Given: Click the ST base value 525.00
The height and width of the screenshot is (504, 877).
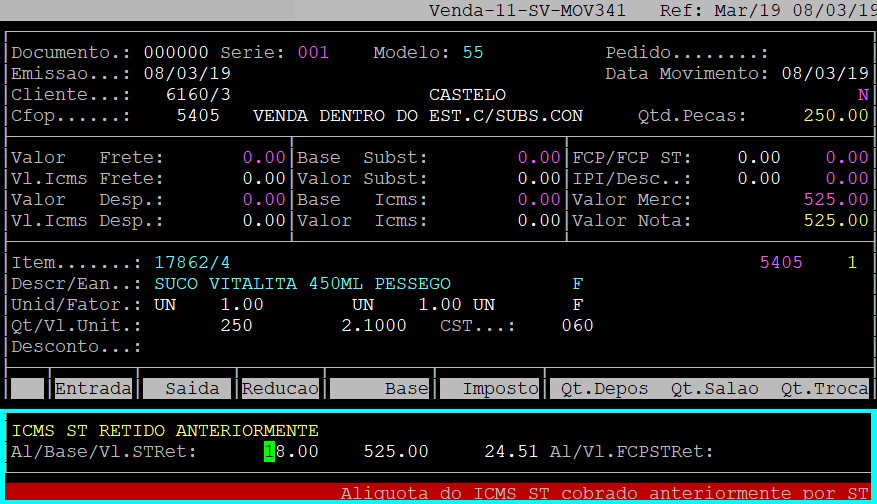Looking at the screenshot, I should tap(396, 452).
